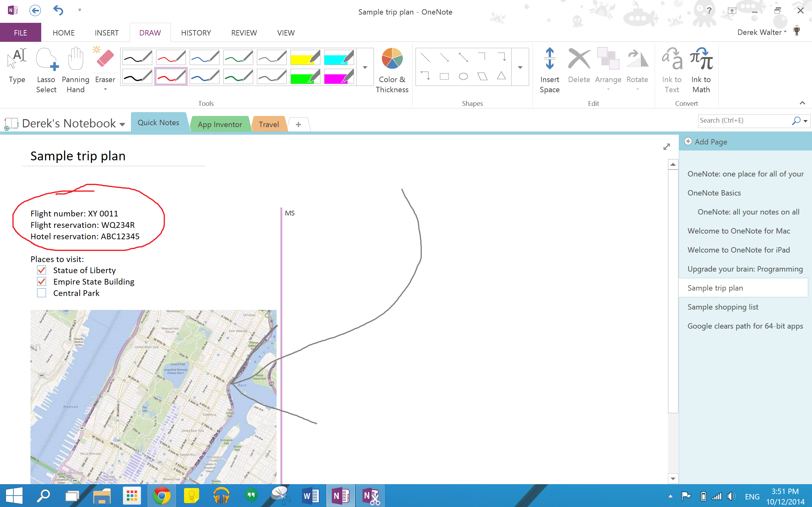Click the OneNote taskbar icon
This screenshot has height=507, width=812.
tap(340, 495)
